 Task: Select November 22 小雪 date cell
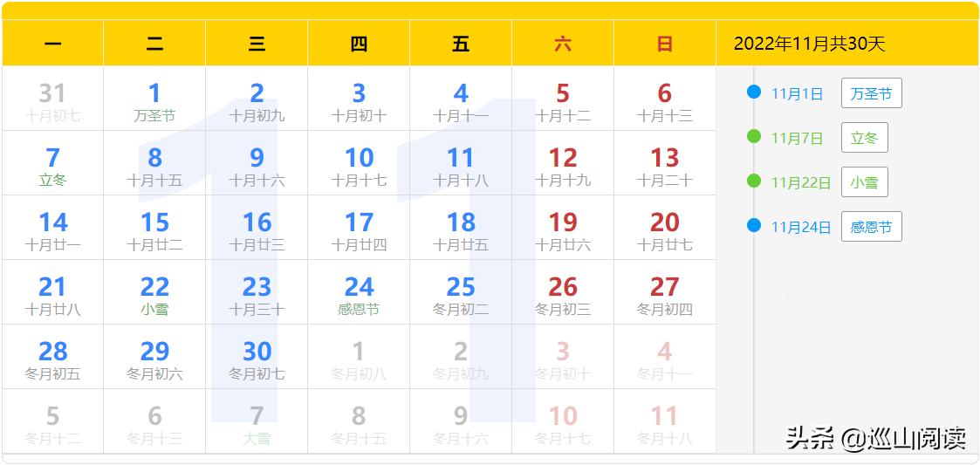point(154,292)
